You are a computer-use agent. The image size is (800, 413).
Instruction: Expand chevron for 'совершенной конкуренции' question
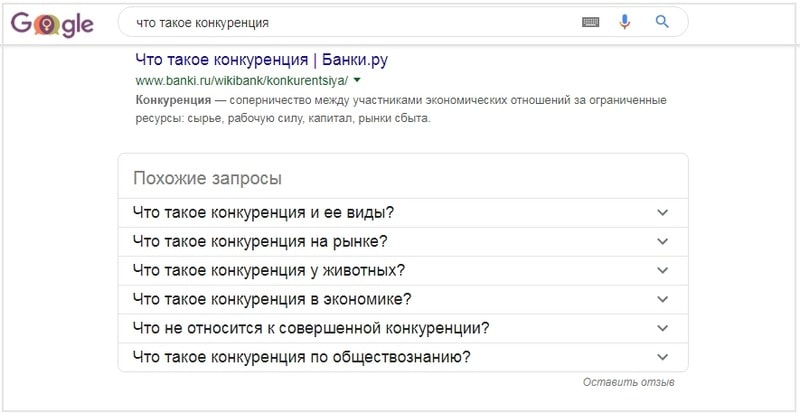tap(662, 328)
